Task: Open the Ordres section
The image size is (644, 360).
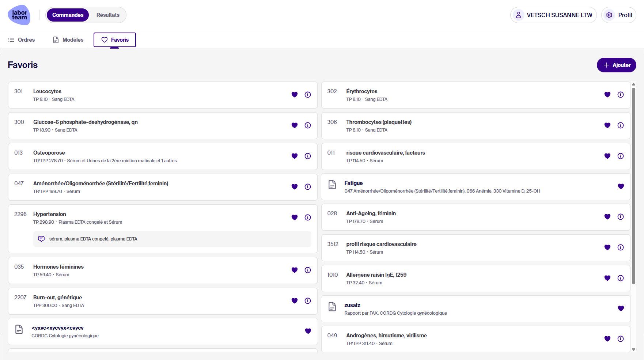Action: pos(22,40)
